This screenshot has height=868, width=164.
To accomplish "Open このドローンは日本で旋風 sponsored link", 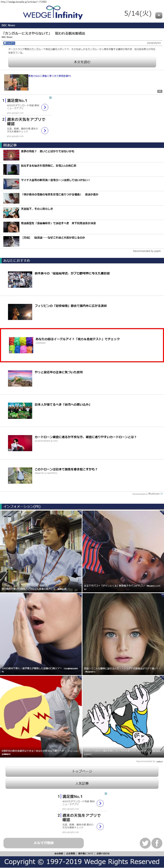I will coord(66,469).
